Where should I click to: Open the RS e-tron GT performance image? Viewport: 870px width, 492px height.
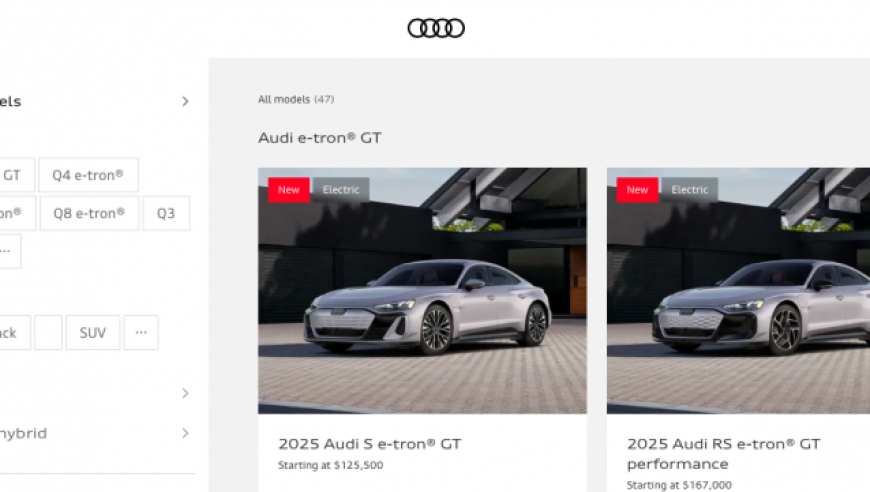(x=739, y=291)
